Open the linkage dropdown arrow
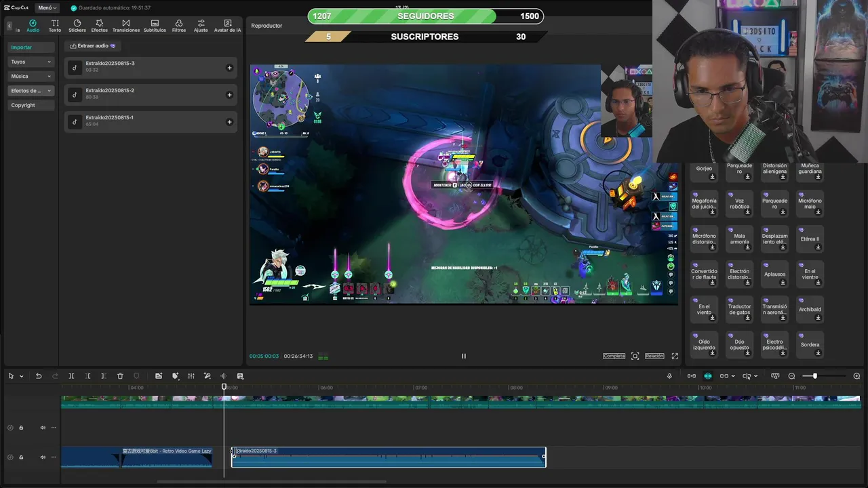Viewport: 868px width, 488px height. click(x=733, y=376)
